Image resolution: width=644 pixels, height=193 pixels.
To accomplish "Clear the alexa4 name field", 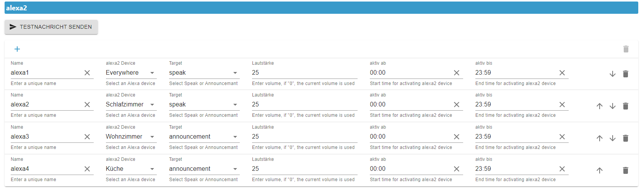I will [87, 169].
